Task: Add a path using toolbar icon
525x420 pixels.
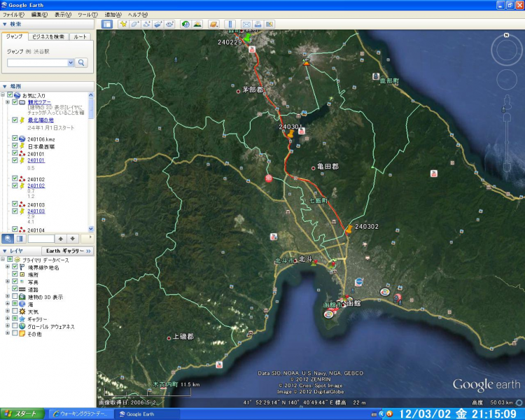Action: point(146,24)
